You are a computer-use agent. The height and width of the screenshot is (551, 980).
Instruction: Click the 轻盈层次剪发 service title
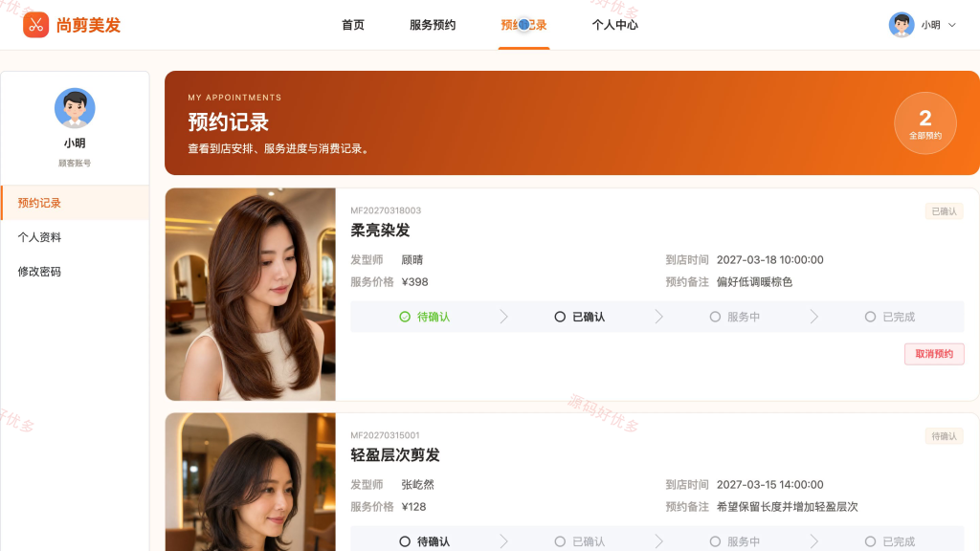395,455
